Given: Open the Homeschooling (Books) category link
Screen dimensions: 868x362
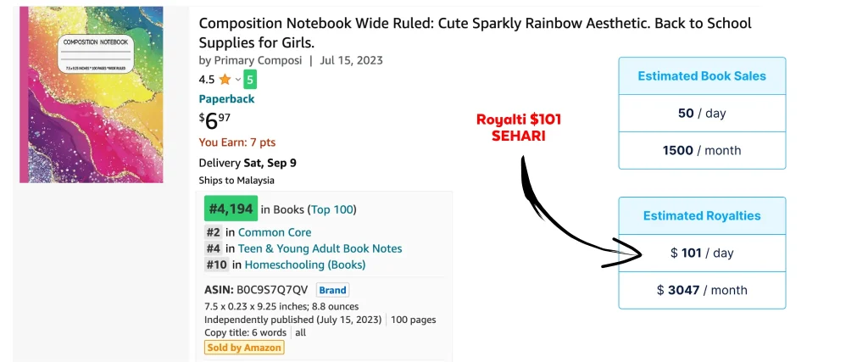Looking at the screenshot, I should click(x=305, y=265).
